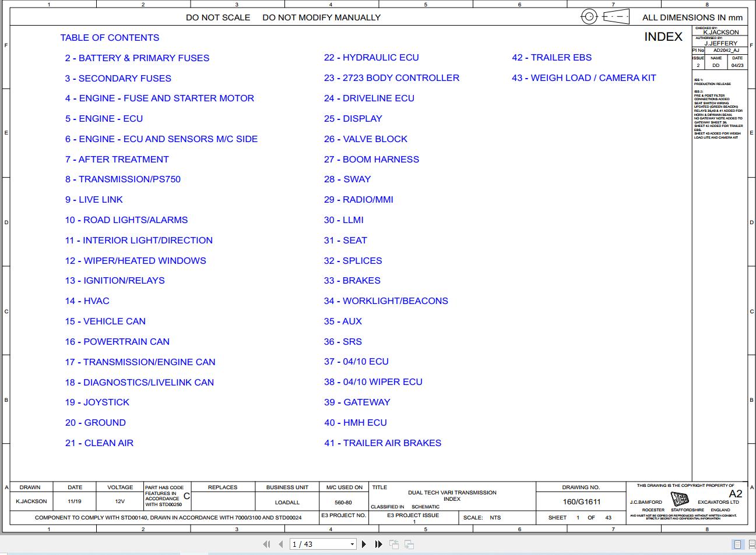Click the next page arrow icon
The width and height of the screenshot is (756, 555).
(x=364, y=544)
